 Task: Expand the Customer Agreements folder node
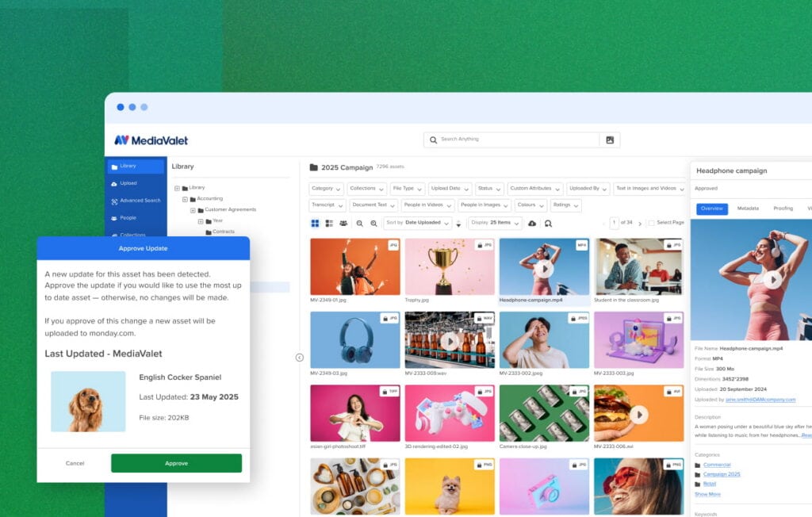pos(193,210)
